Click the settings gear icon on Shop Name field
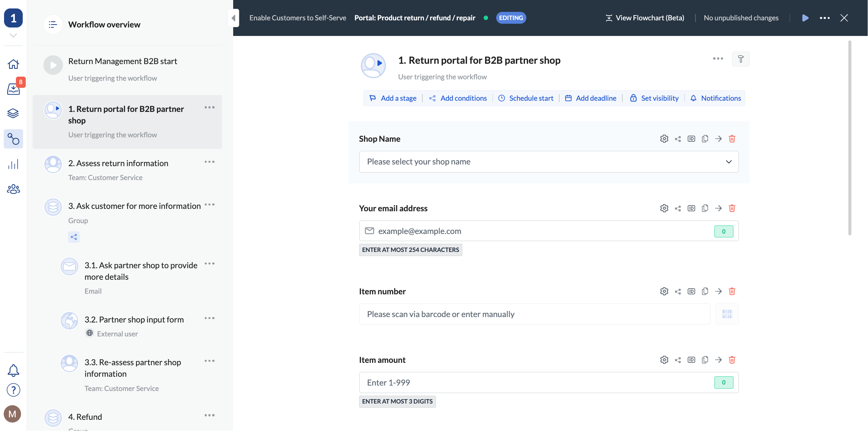This screenshot has width=868, height=431. 664,138
